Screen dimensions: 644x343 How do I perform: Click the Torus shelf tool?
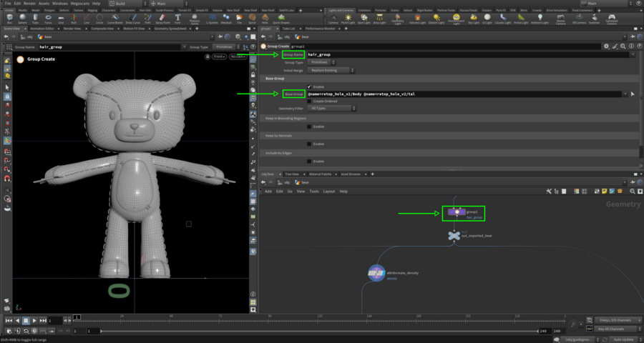click(48, 19)
